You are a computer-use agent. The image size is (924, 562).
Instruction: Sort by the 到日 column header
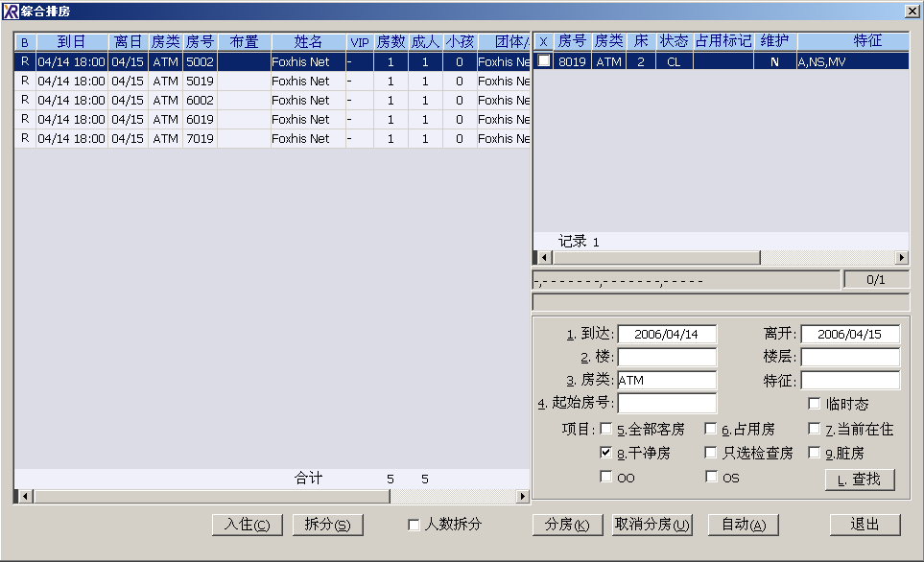(71, 42)
